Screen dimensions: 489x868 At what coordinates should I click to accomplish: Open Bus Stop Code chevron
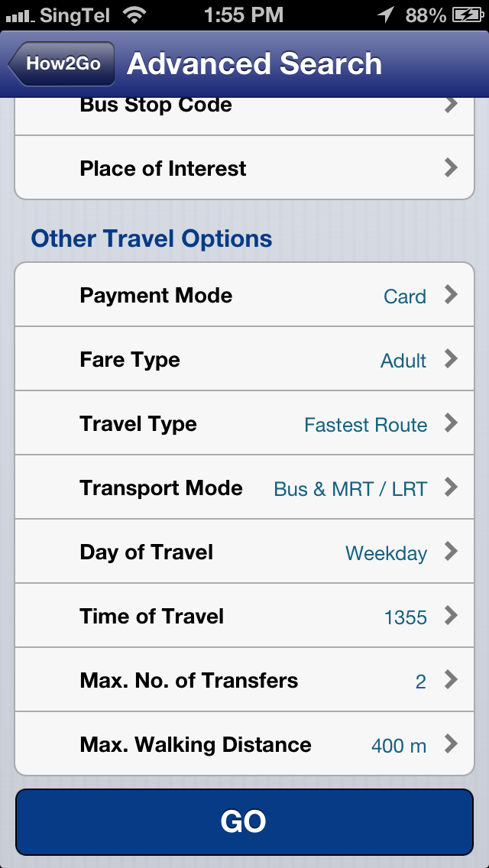(x=451, y=105)
